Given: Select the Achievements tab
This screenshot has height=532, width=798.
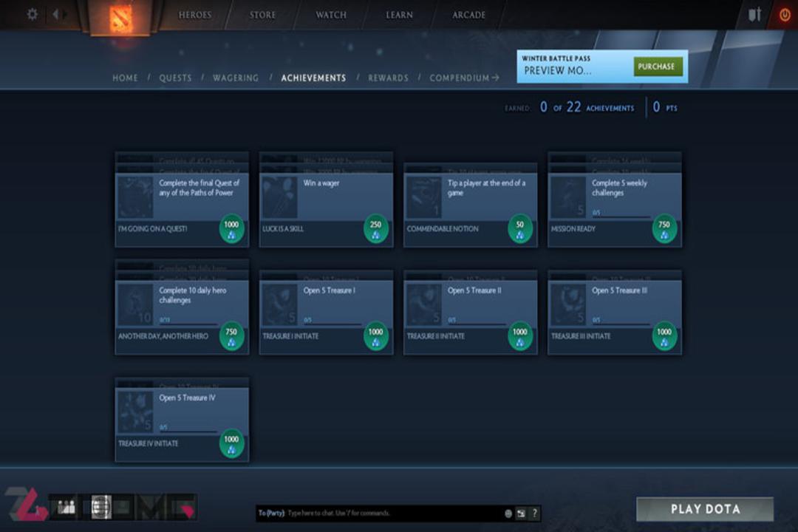Looking at the screenshot, I should (313, 78).
